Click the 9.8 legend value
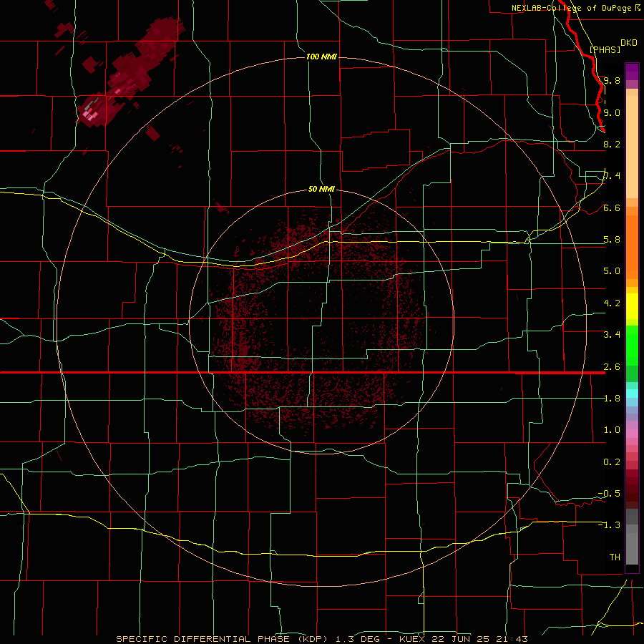This screenshot has width=644, height=644. coord(612,80)
